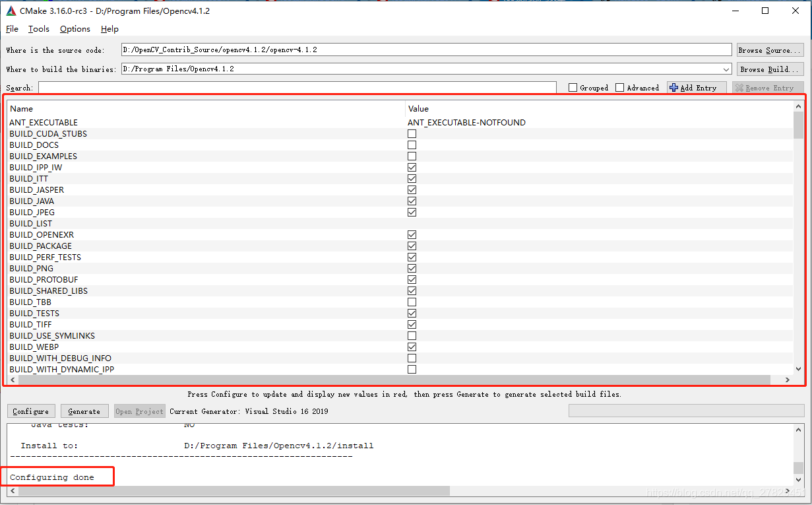Enable the Grouped checkbox
Screen dimensions: 812x505
[573, 88]
